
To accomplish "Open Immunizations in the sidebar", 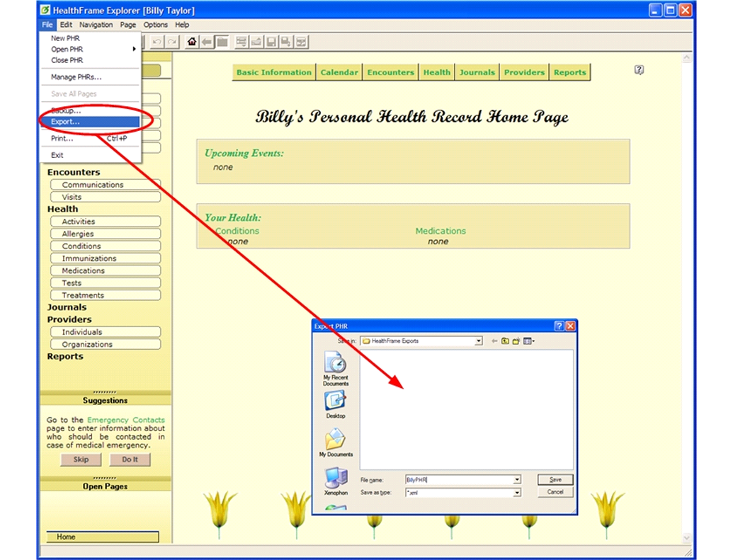I will 106,258.
